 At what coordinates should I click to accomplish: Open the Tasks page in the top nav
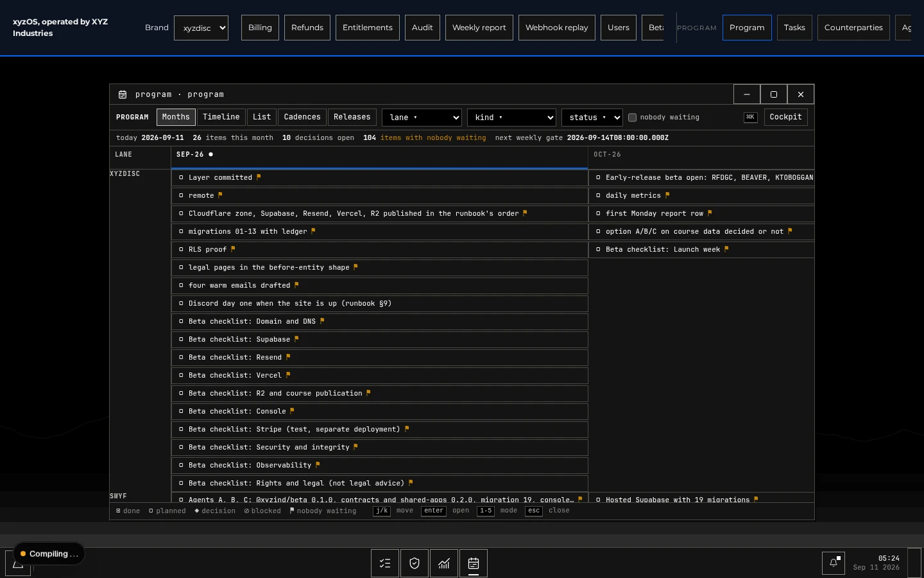coord(794,28)
